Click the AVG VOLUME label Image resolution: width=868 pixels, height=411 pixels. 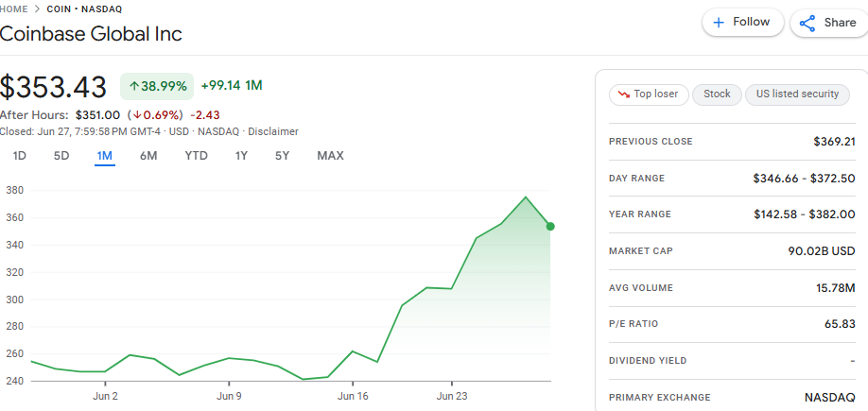click(641, 287)
